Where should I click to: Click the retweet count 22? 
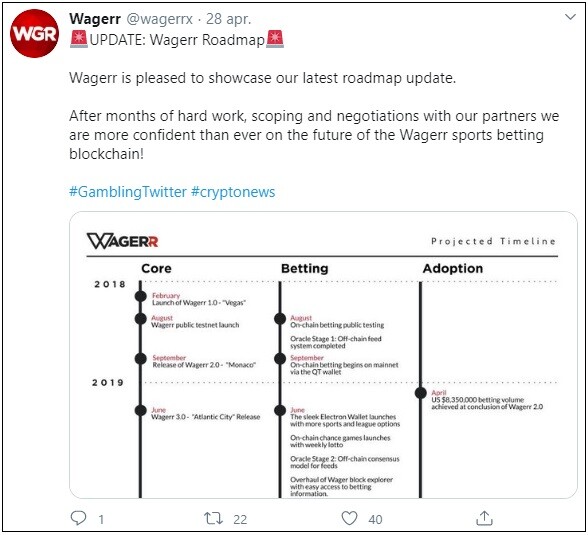(240, 519)
